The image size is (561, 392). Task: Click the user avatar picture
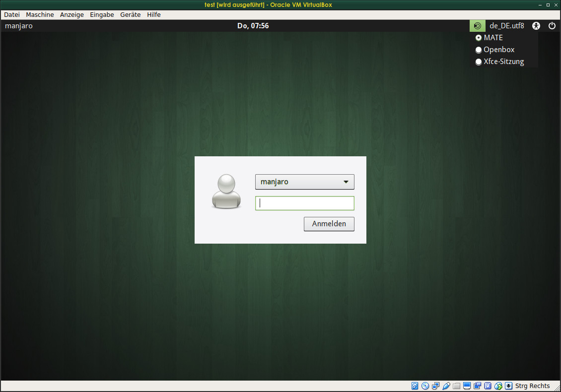(226, 191)
